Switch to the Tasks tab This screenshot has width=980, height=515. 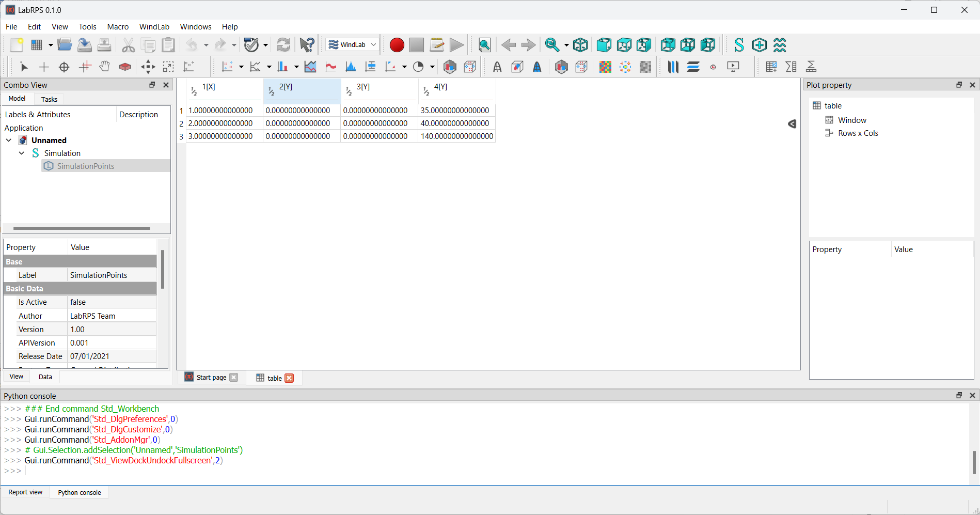pyautogui.click(x=49, y=99)
